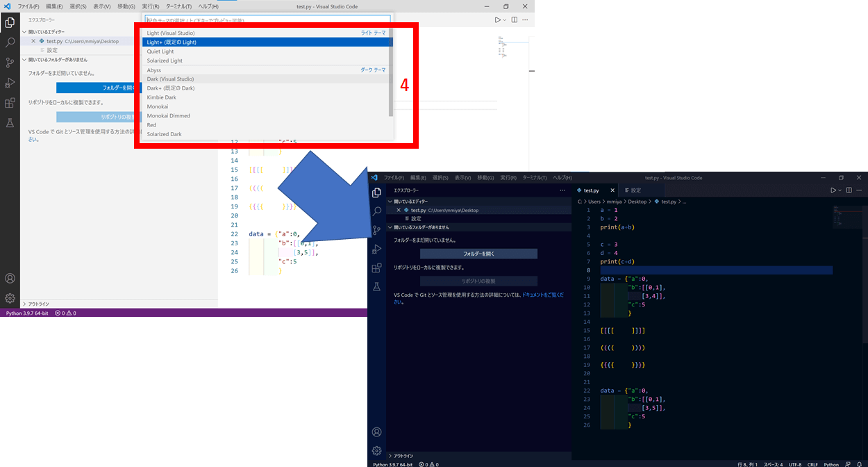The height and width of the screenshot is (467, 868).
Task: Click split editor icon in the dark window
Action: click(x=850, y=190)
